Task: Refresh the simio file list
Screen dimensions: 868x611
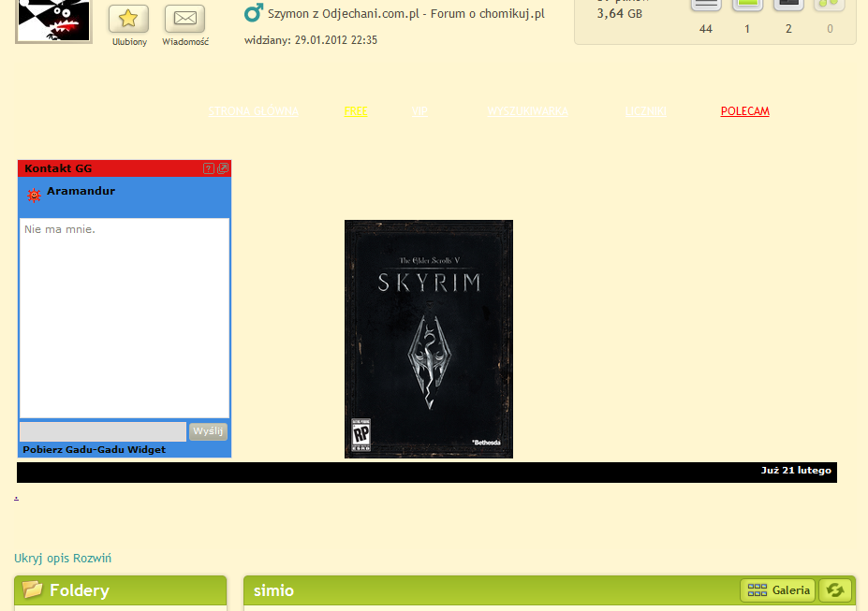Action: point(835,590)
